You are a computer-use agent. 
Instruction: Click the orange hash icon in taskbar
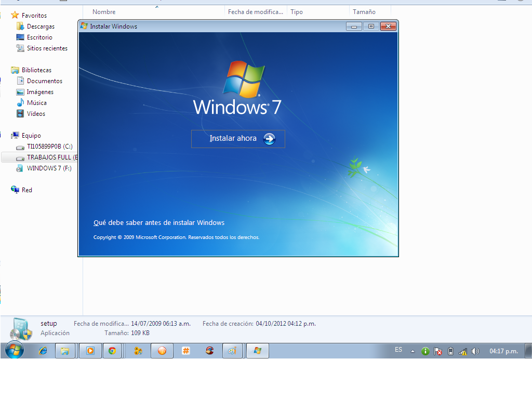coord(185,351)
